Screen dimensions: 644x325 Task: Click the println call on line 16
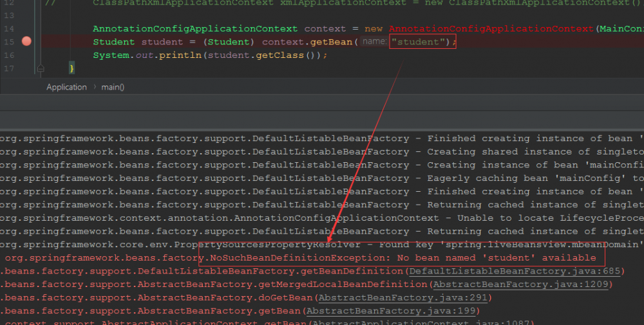coord(181,55)
